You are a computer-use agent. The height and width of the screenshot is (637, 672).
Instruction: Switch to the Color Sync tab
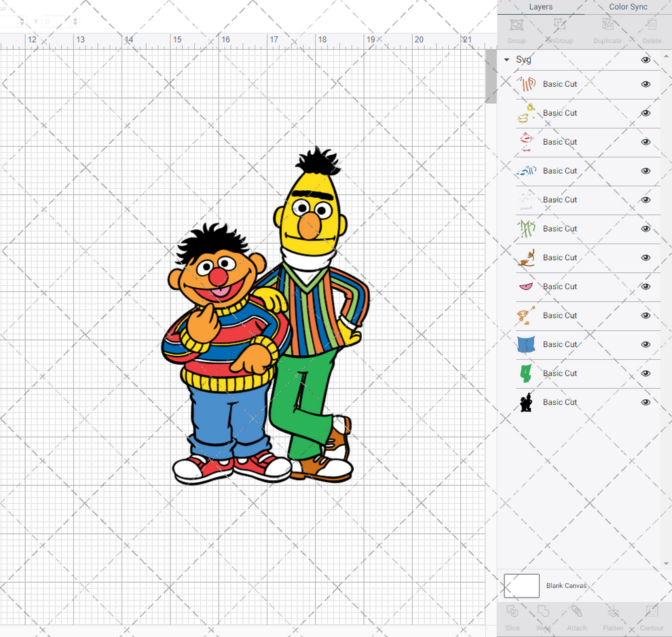tap(627, 7)
